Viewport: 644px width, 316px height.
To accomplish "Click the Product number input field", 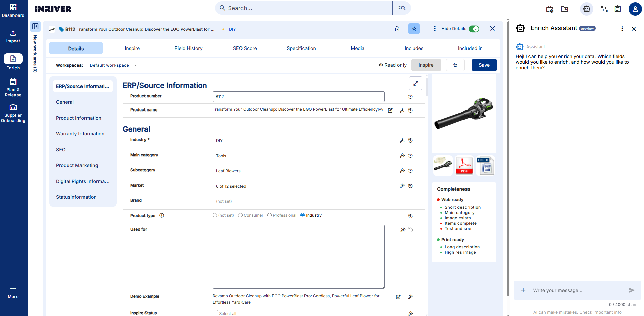I will point(298,97).
